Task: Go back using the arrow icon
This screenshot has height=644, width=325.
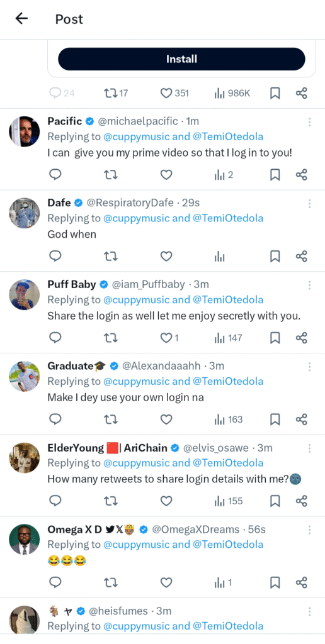Action: (21, 18)
